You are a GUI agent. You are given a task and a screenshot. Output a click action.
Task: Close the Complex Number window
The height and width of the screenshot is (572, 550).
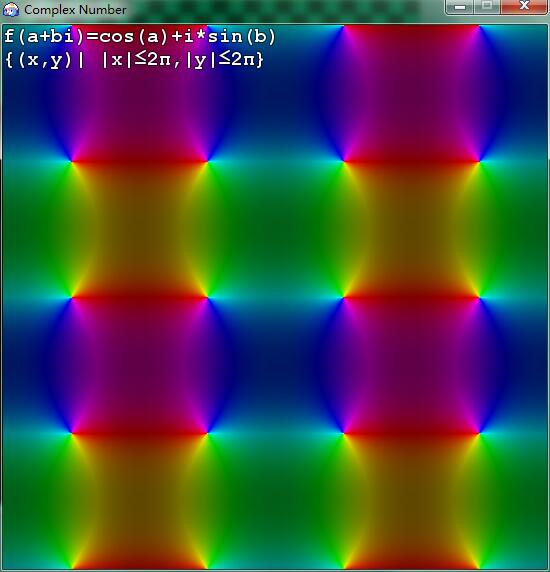click(x=524, y=7)
